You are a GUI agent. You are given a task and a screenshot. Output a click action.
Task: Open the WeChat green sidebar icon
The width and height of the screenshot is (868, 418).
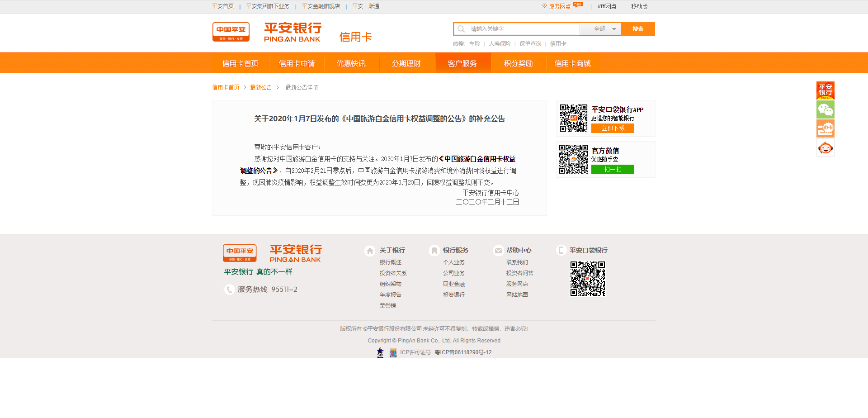coord(826,109)
